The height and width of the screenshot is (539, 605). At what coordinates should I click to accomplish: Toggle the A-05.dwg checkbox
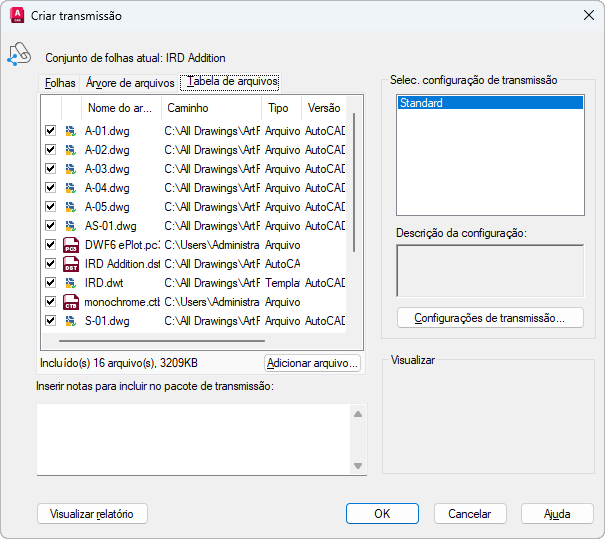coord(50,207)
